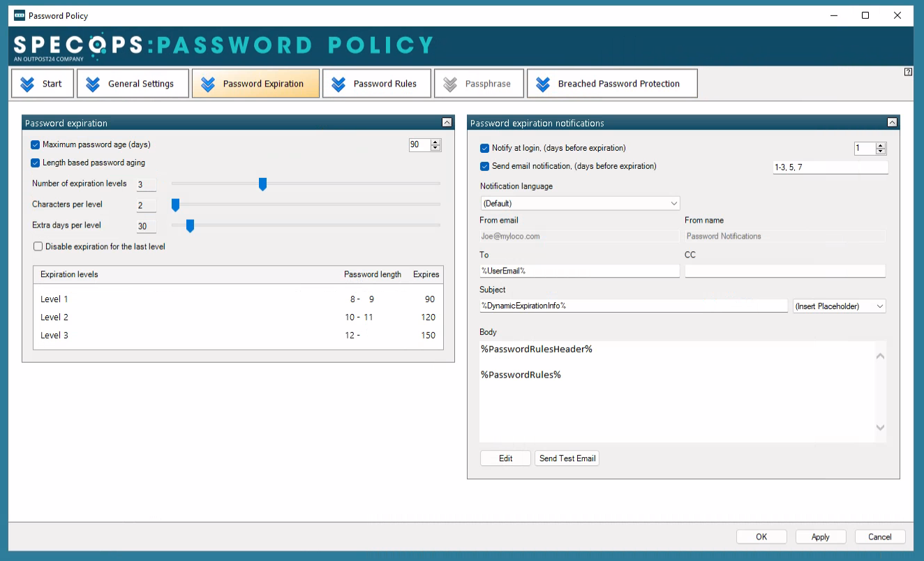
Task: Click the OK button
Action: pyautogui.click(x=761, y=537)
